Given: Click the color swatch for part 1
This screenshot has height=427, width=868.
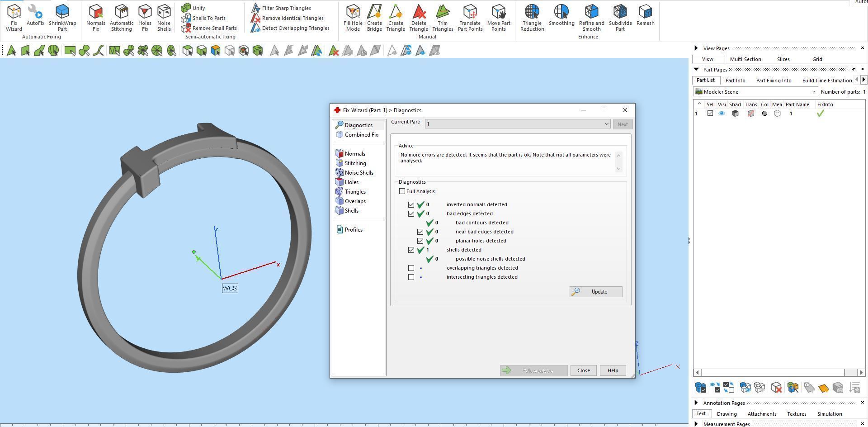Looking at the screenshot, I should [x=764, y=114].
